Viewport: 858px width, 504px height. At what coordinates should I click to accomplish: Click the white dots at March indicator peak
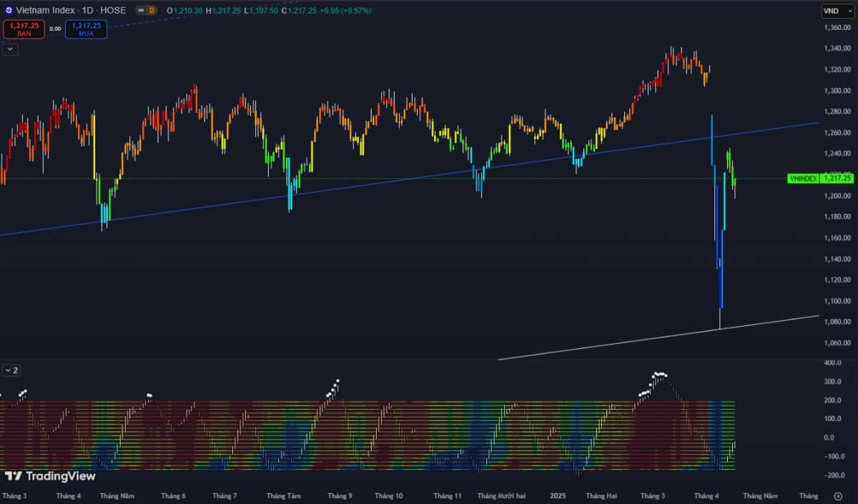(659, 375)
